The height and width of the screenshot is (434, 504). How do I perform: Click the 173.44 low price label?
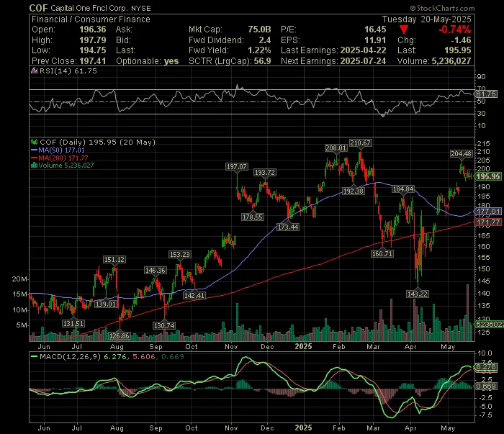[288, 227]
